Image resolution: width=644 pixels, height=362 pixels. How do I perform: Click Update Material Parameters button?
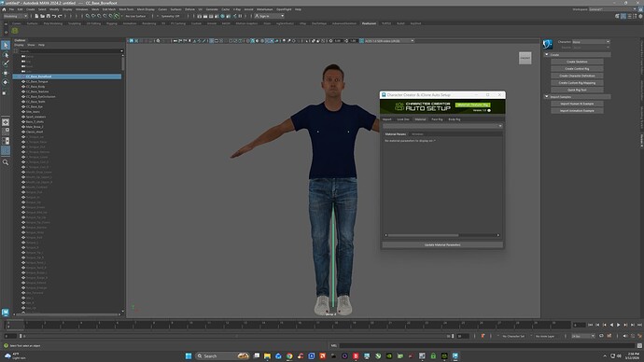point(442,244)
